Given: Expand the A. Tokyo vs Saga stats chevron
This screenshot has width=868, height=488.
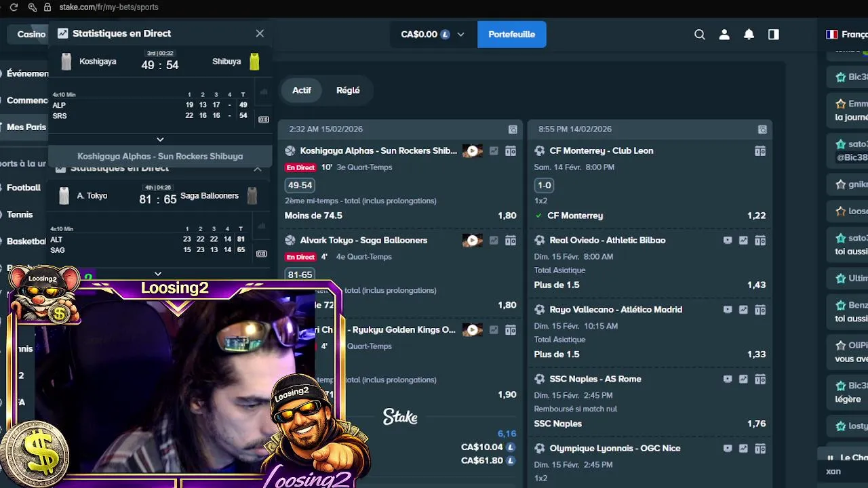Looking at the screenshot, I should pos(158,274).
